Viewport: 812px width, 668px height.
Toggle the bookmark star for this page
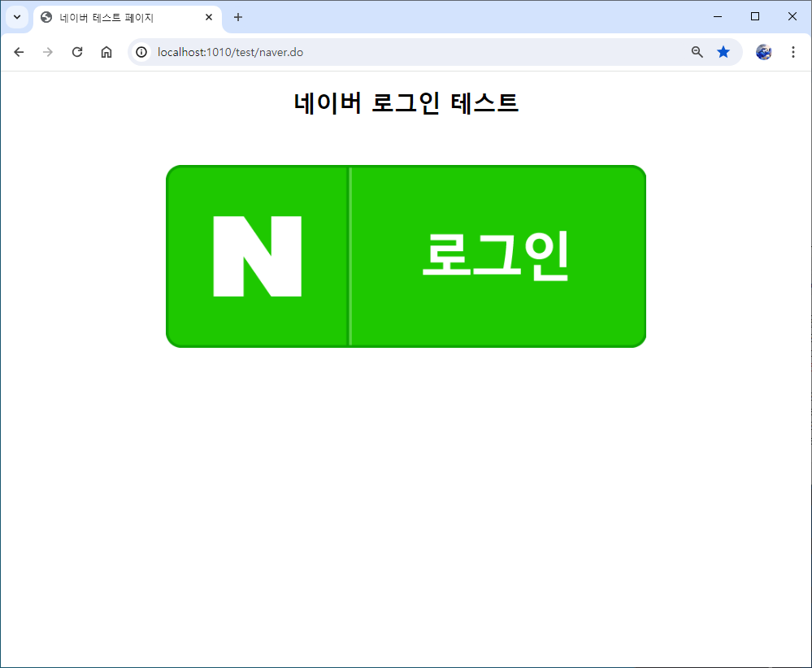click(723, 52)
